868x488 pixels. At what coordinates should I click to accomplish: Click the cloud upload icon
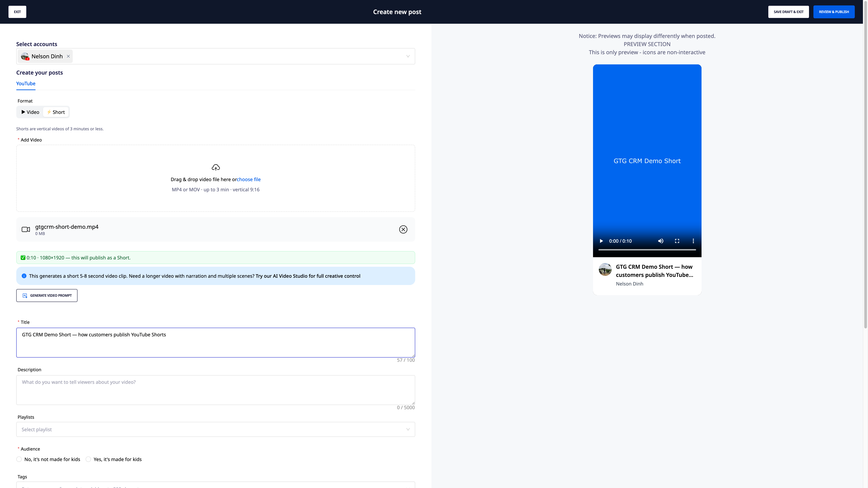(x=216, y=167)
